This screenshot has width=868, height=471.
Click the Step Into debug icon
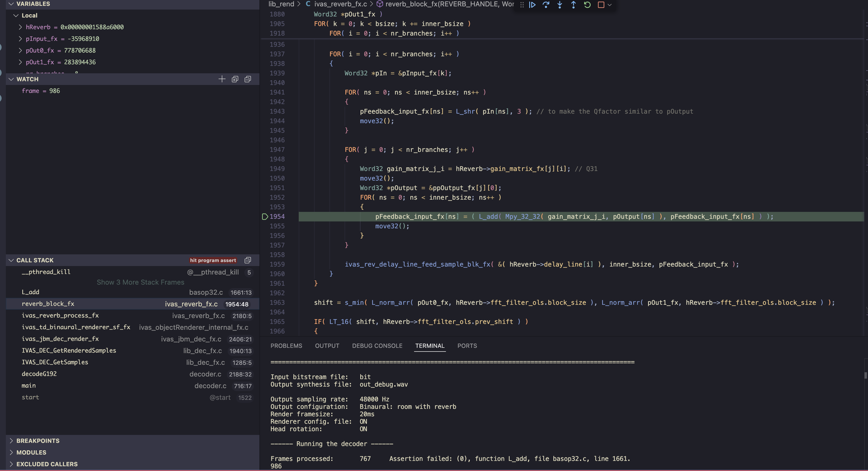click(x=560, y=5)
